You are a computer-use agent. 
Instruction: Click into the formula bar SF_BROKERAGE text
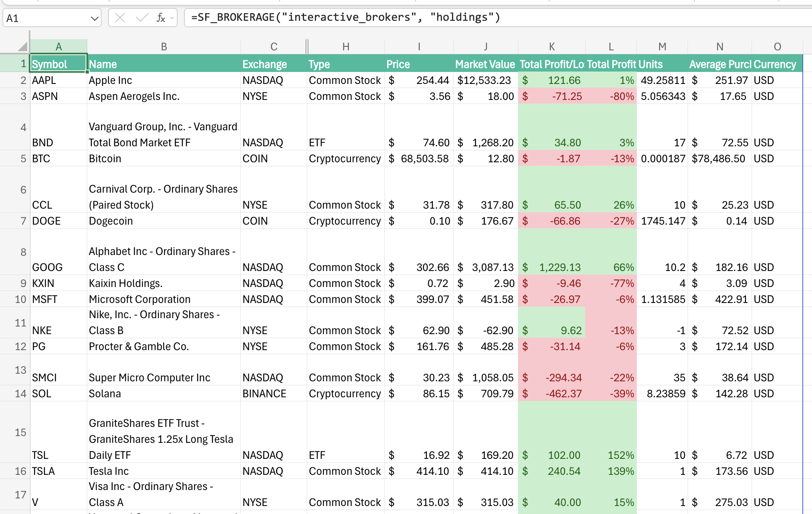pos(346,17)
